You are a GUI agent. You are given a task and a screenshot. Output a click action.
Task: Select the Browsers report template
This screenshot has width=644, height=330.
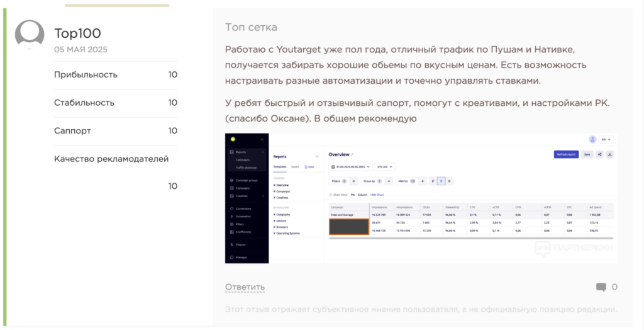pos(280,227)
